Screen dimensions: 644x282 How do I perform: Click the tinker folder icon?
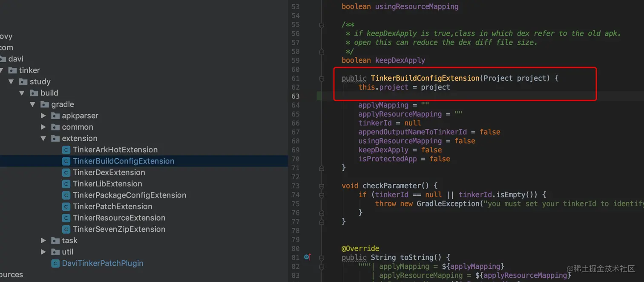13,70
